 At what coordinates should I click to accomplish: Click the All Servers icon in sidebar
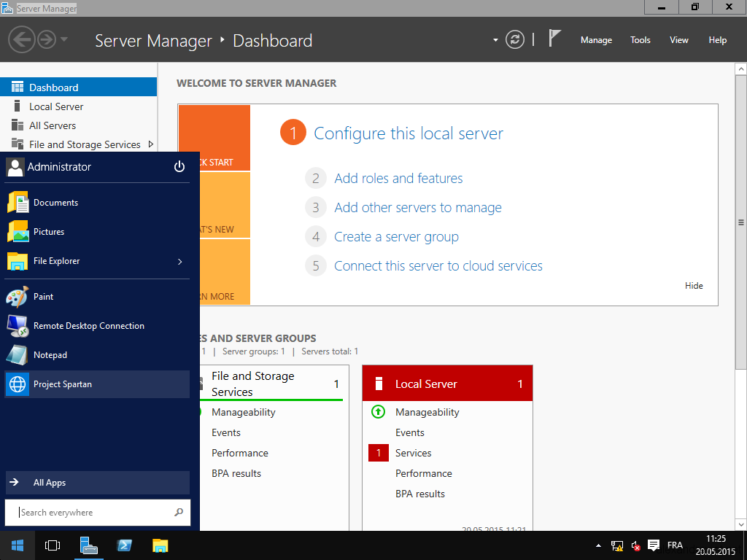tap(18, 125)
